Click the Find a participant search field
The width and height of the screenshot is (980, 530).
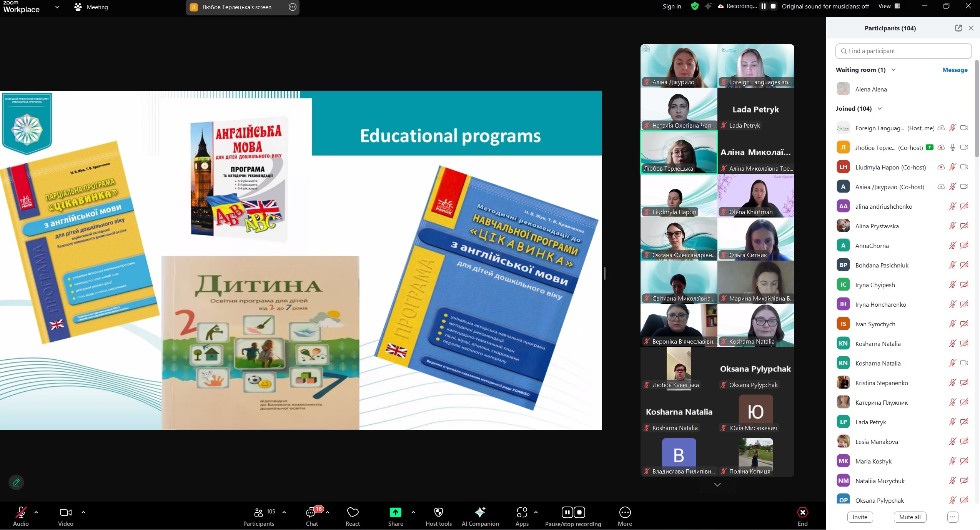click(903, 51)
